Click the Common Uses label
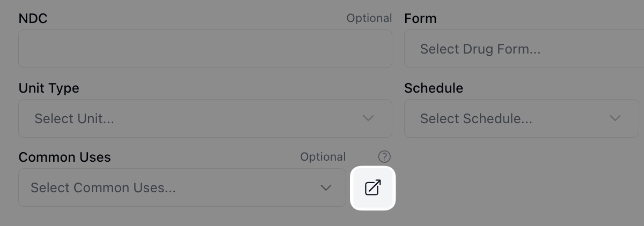 pyautogui.click(x=64, y=157)
